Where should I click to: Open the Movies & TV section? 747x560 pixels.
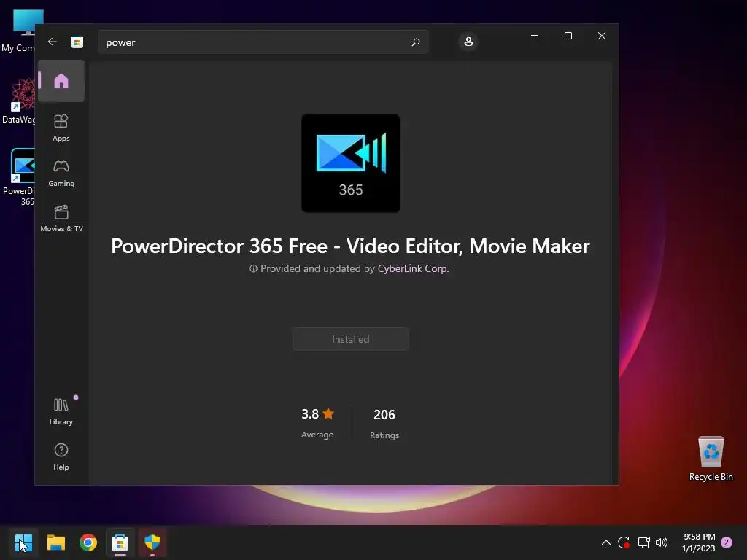click(61, 219)
